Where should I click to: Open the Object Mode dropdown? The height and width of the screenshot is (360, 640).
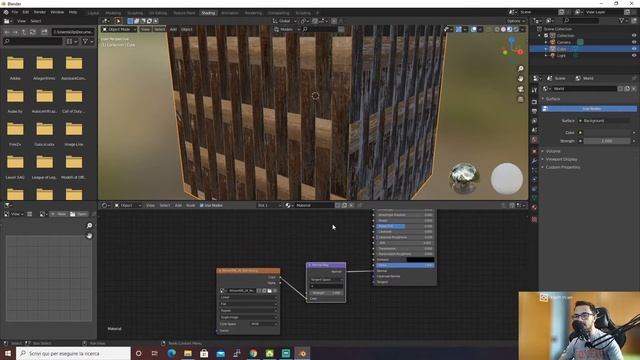(x=119, y=29)
